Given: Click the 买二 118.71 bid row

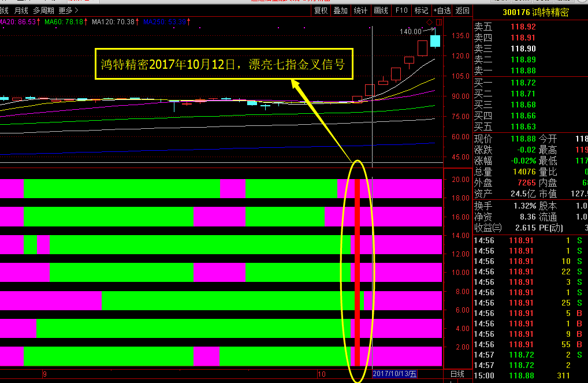Looking at the screenshot, I should 505,94.
